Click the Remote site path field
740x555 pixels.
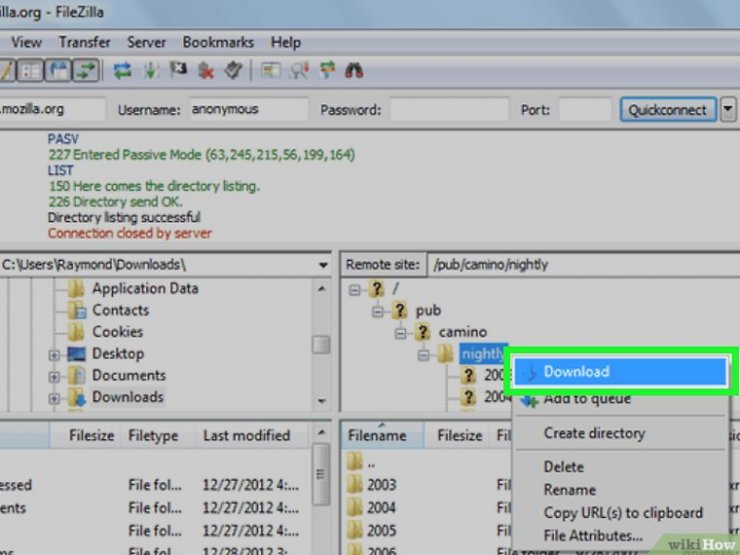583,265
